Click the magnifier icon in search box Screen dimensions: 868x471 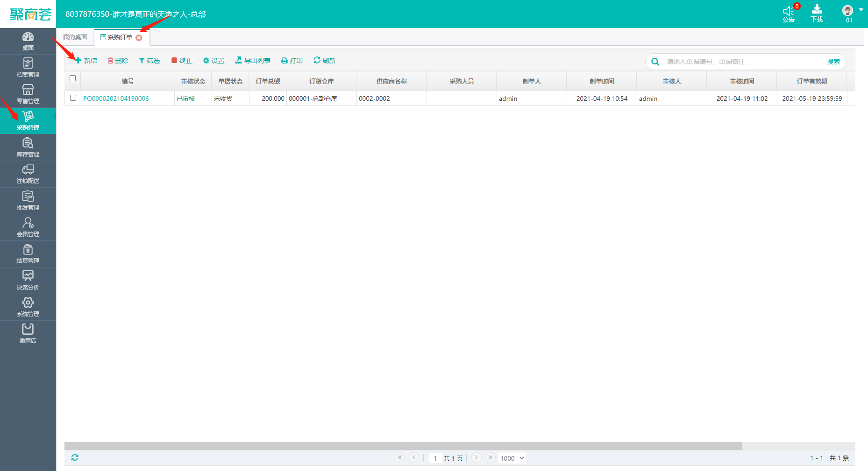coord(655,62)
